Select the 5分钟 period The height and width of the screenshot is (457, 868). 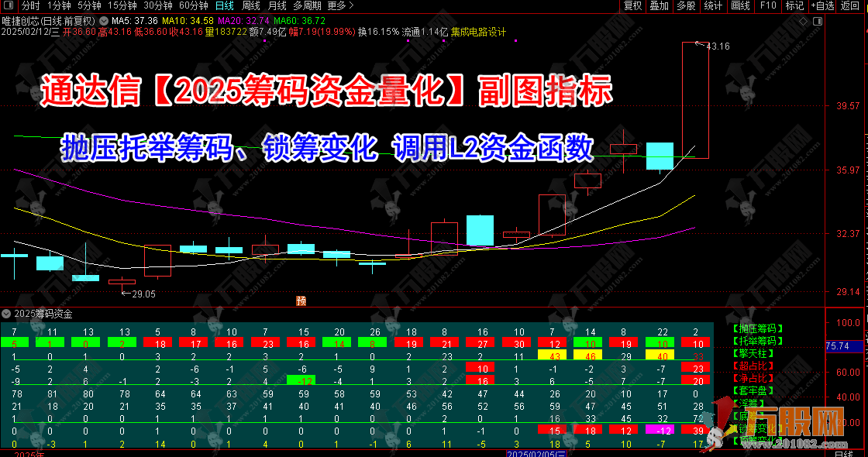click(89, 5)
